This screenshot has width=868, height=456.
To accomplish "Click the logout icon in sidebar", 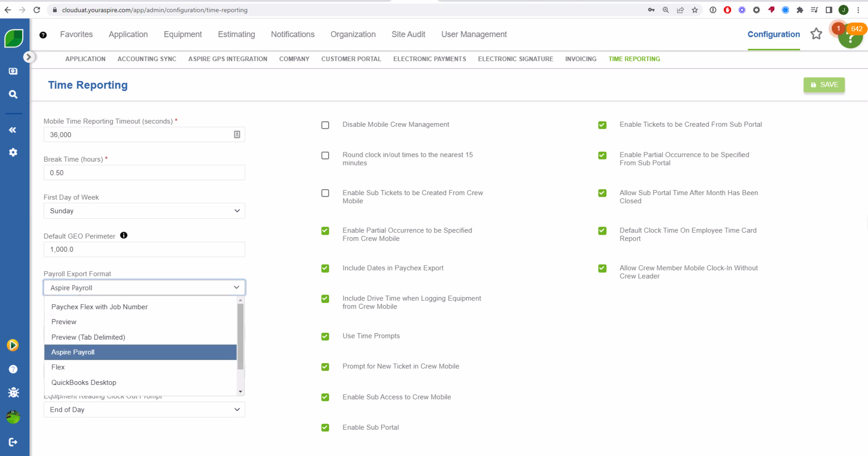I will tap(13, 442).
